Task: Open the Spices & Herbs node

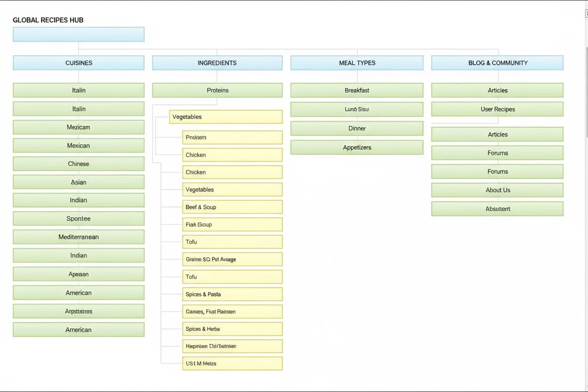Action: pyautogui.click(x=232, y=329)
